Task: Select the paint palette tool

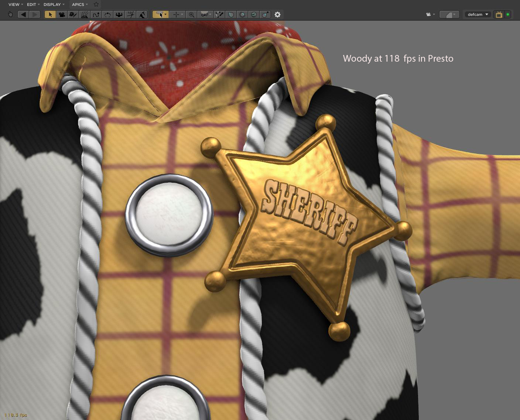Action: [73, 14]
